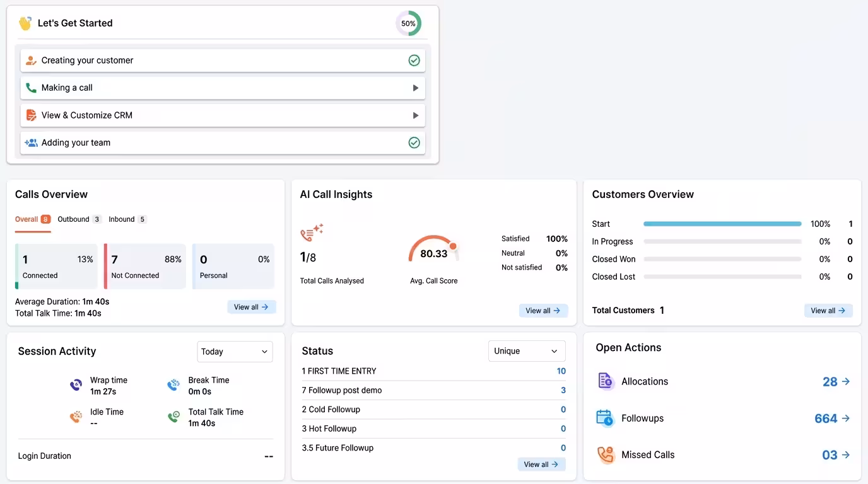Click the 2 Cold Followup status row
The width and height of the screenshot is (868, 484).
(434, 410)
